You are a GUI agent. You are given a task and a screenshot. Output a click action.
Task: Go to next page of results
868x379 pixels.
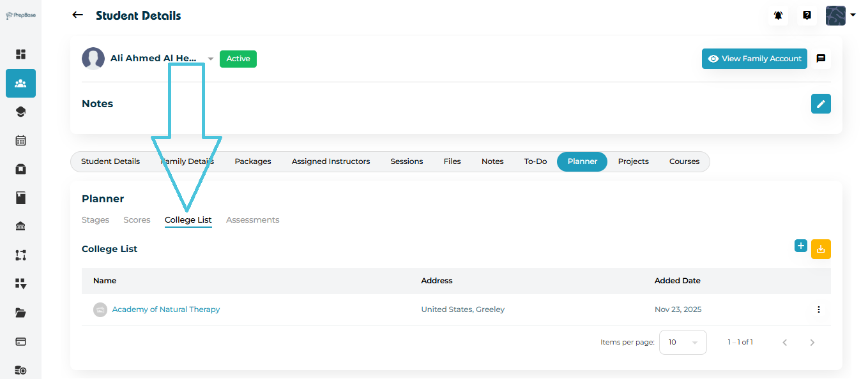click(812, 343)
